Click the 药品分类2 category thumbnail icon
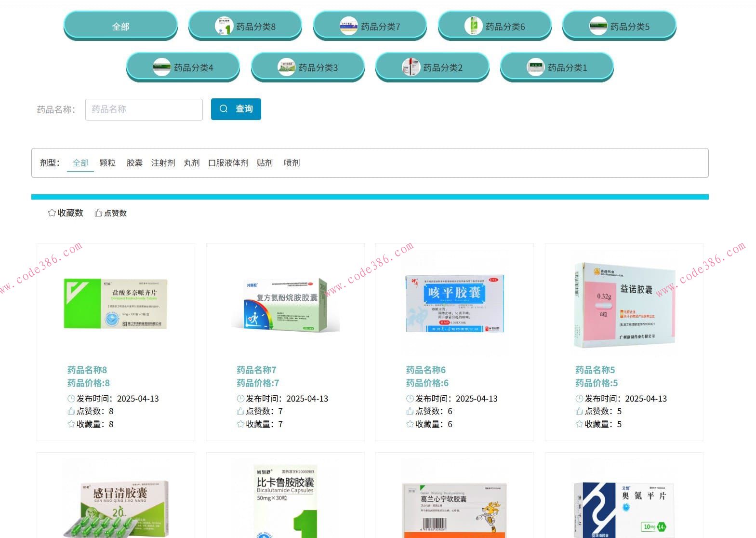 (x=411, y=67)
